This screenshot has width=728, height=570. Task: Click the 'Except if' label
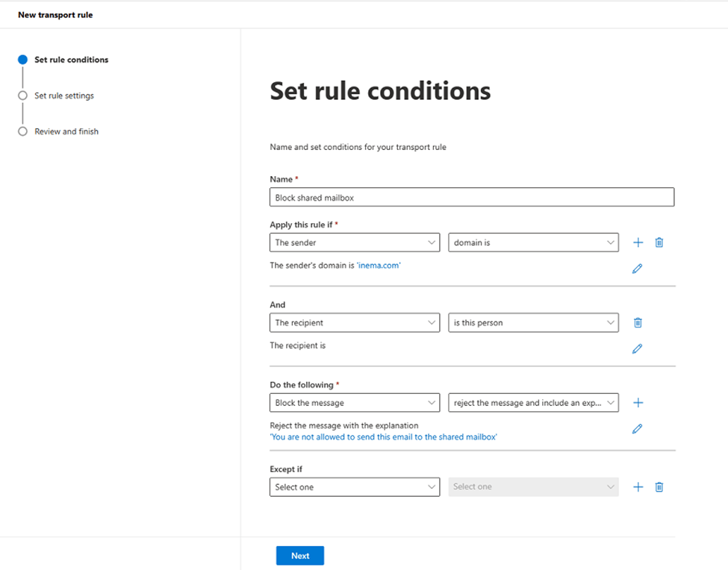[286, 469]
